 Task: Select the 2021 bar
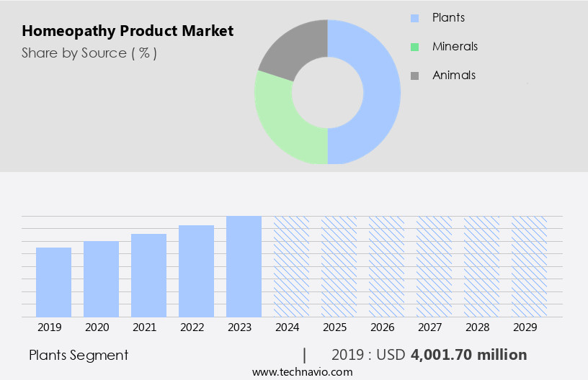pos(148,276)
